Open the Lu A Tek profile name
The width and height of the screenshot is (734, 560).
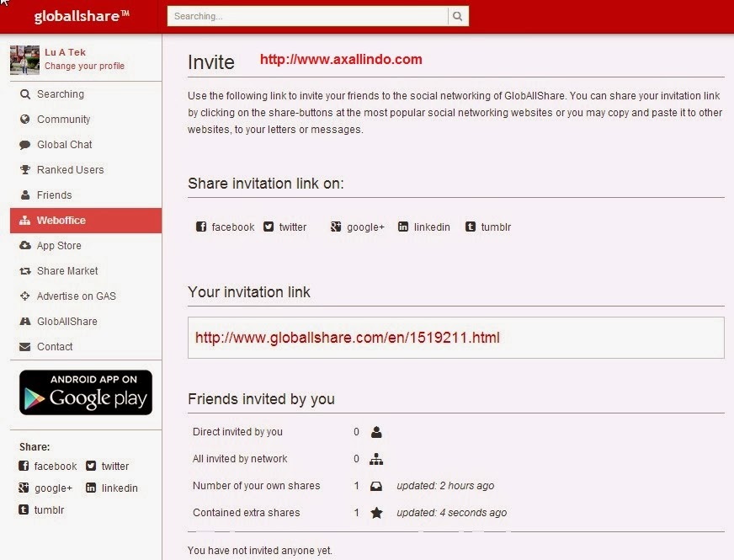coord(65,52)
